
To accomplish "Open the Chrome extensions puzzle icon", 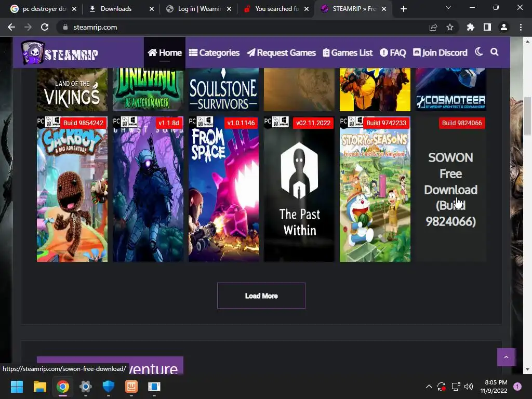I will click(470, 27).
